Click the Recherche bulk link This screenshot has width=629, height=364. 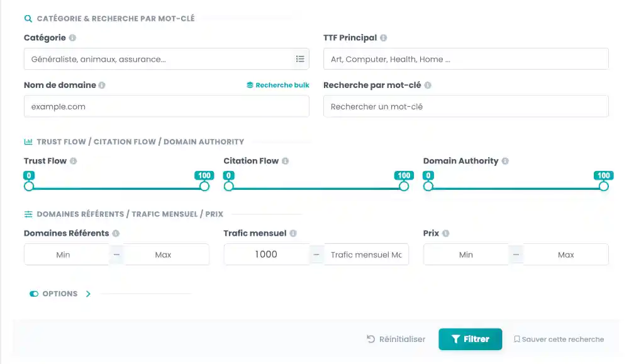point(278,85)
